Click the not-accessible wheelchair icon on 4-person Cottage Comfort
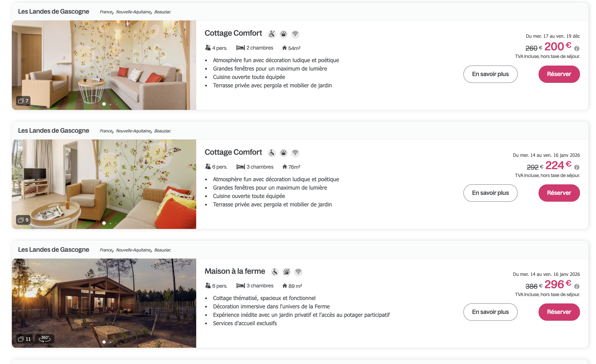This screenshot has width=596, height=364. pyautogui.click(x=272, y=34)
